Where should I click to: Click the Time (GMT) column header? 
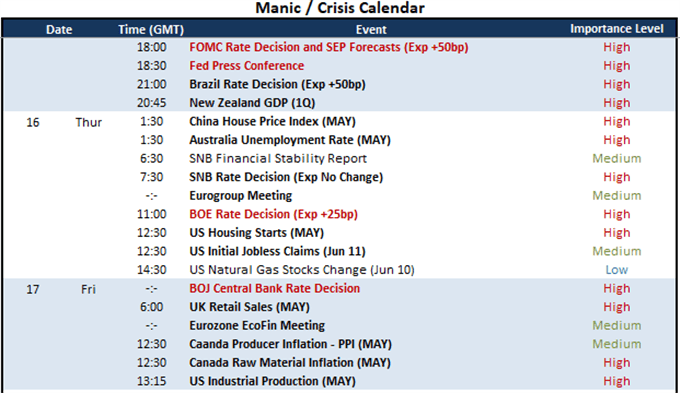pyautogui.click(x=151, y=29)
